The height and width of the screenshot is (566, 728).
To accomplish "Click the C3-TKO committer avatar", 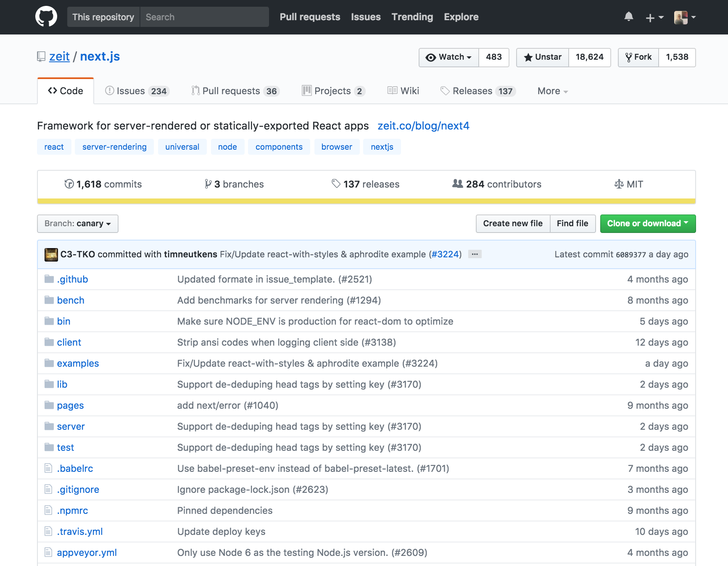I will point(51,254).
